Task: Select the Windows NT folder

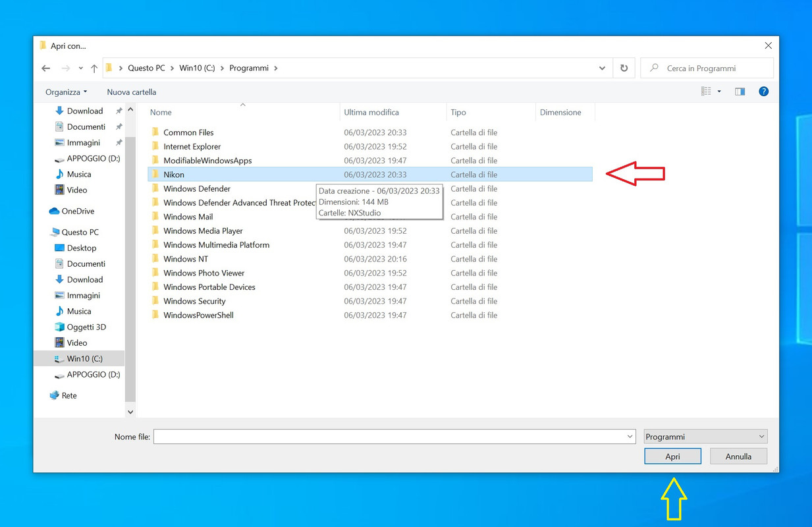Action: point(370,259)
